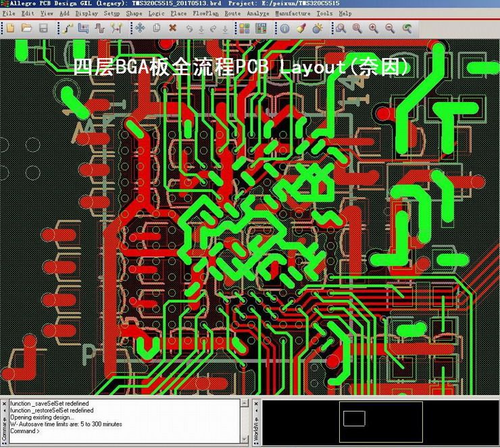Click 'function _restoreSelSet redefined' console line

click(x=51, y=410)
